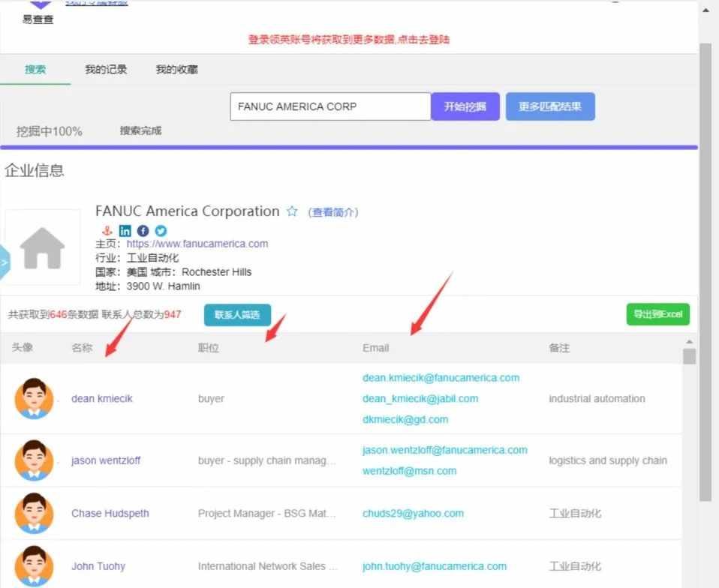719x588 pixels.
Task: Click the address 3900 W. Hamlin
Action: tap(164, 286)
